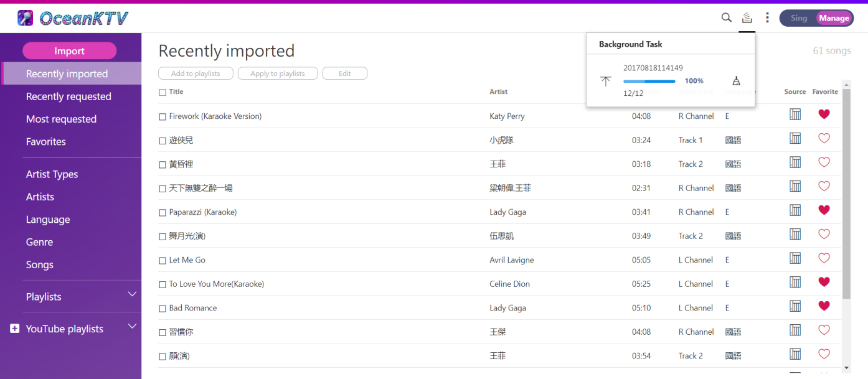Switch to Sing mode
This screenshot has height=379, width=868.
[x=798, y=18]
